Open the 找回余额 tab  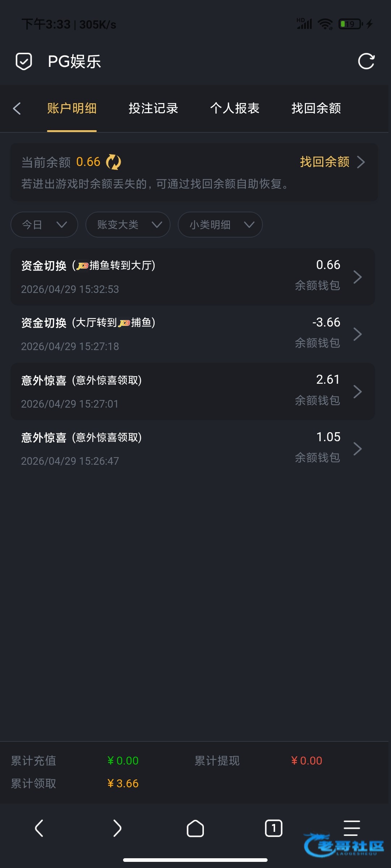[316, 109]
